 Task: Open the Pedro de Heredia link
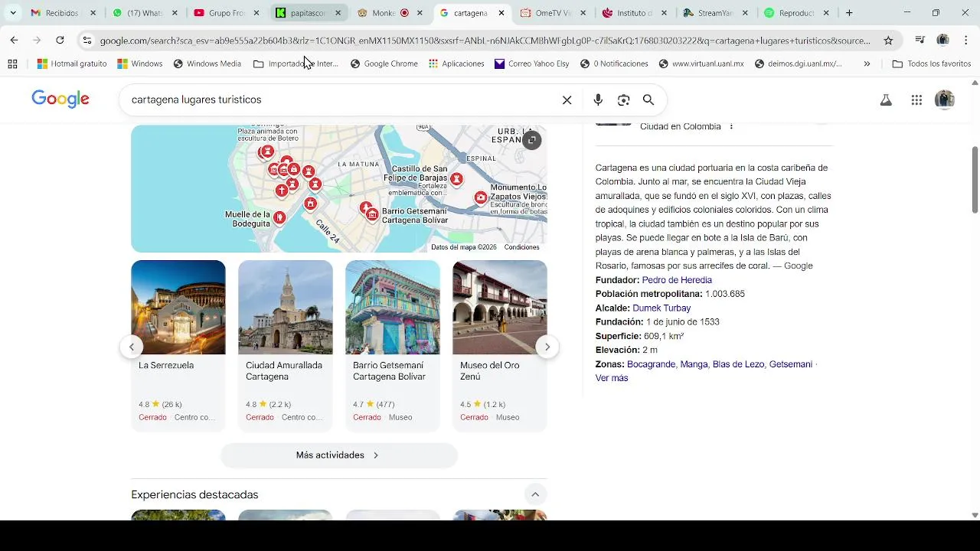coord(677,280)
